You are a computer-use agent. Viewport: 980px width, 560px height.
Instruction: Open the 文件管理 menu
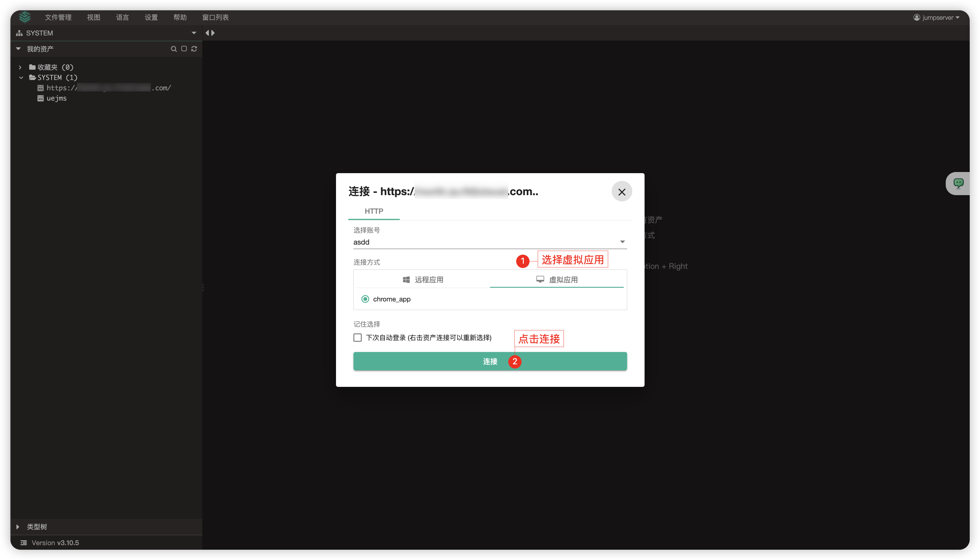pos(58,17)
